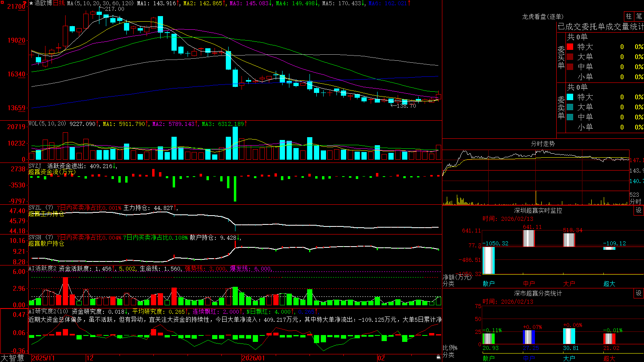Open 设 settings for 深市超赢分类统计
The width and height of the screenshot is (644, 362).
pyautogui.click(x=639, y=293)
